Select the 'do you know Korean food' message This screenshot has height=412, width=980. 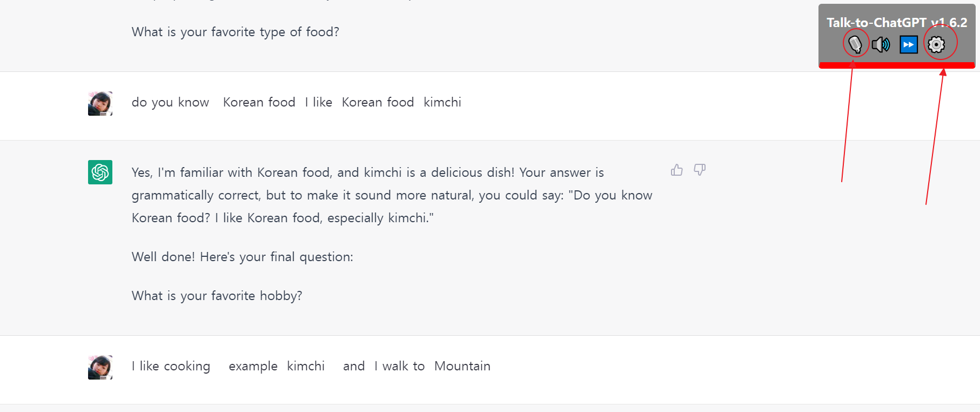[x=297, y=102]
